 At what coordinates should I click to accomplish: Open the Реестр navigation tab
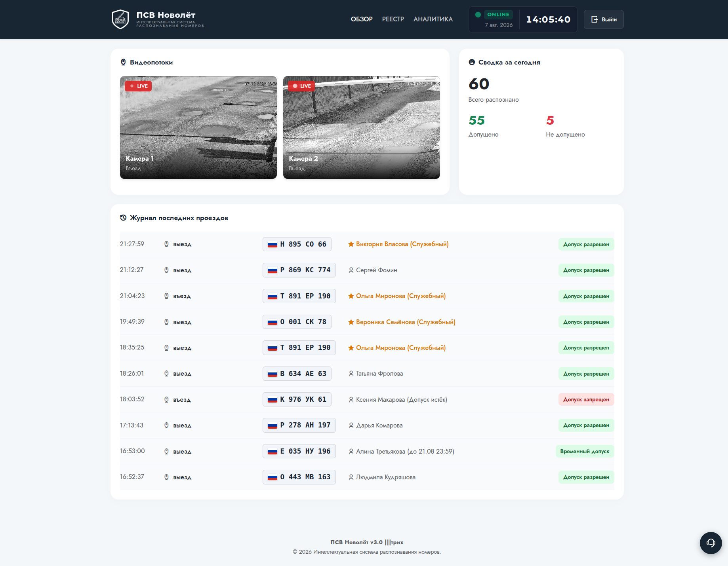point(393,19)
